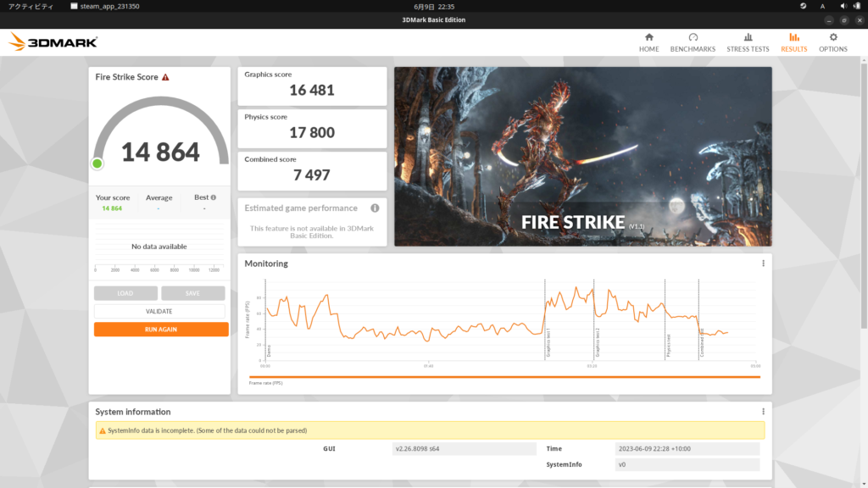Click the No data available text

(x=159, y=247)
